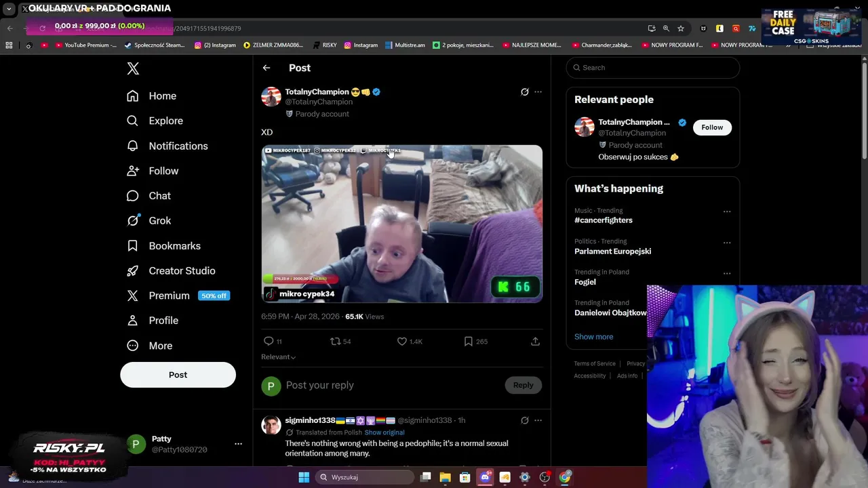The height and width of the screenshot is (488, 868).
Task: Open the Fogiel trend
Action: coord(585,282)
